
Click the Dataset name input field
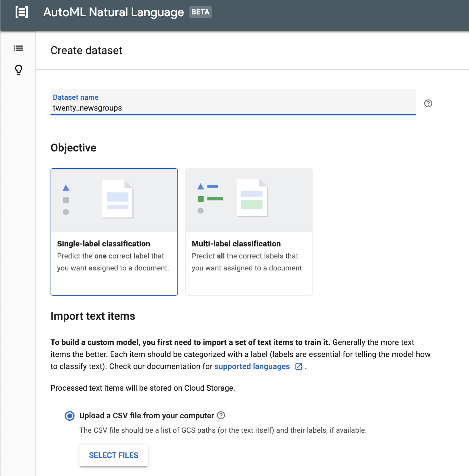[x=233, y=102]
